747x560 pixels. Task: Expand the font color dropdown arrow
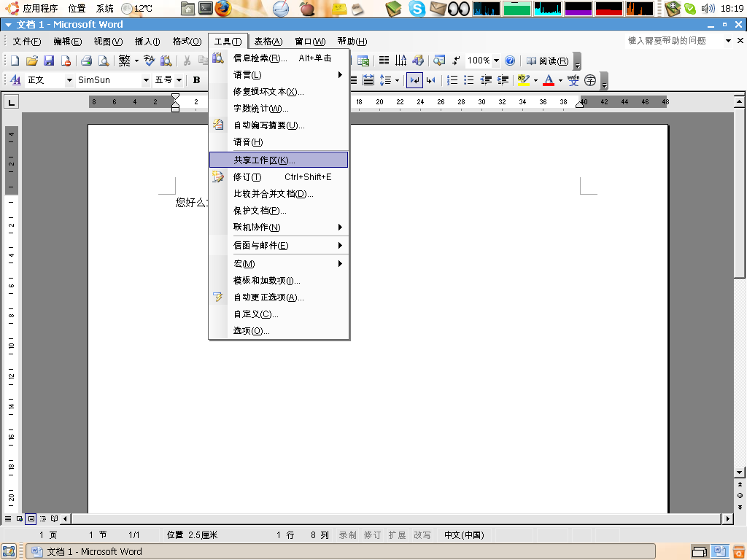tap(560, 80)
